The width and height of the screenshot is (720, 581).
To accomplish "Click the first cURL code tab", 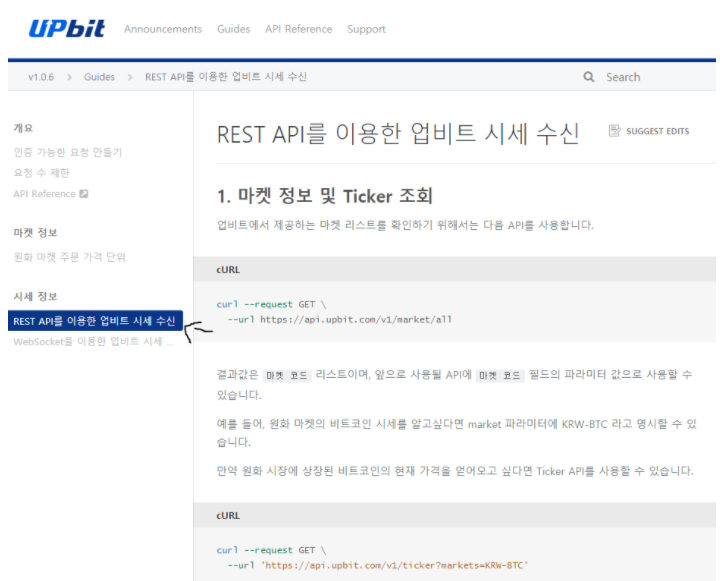I will [228, 270].
